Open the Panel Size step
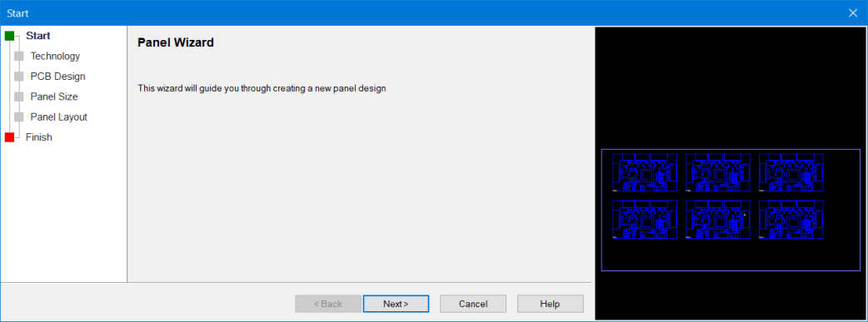868x322 pixels. point(54,97)
